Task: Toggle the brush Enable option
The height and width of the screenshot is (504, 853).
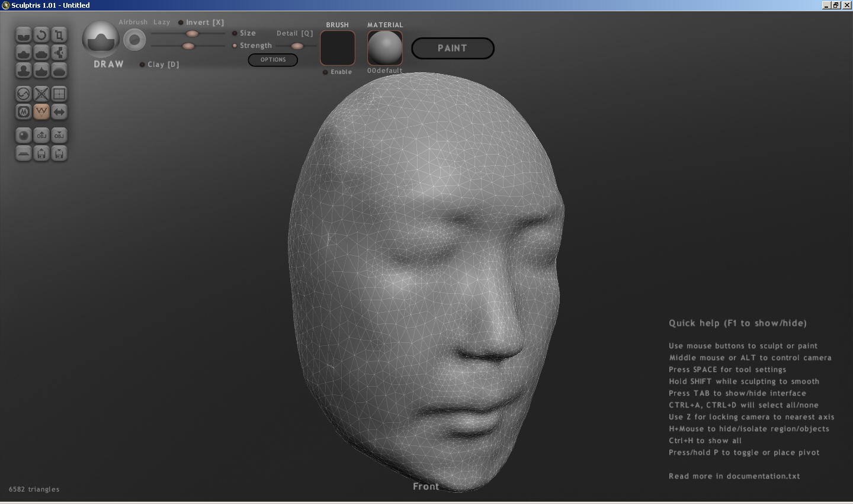Action: 325,72
